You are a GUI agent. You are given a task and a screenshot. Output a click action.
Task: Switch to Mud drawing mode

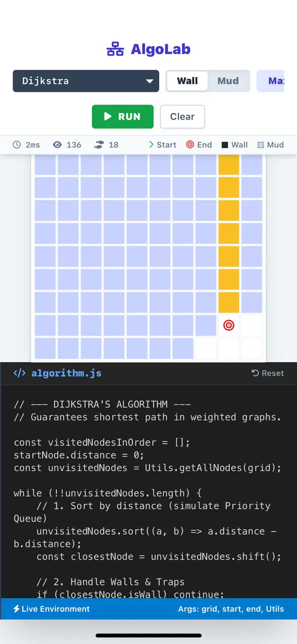coord(229,81)
